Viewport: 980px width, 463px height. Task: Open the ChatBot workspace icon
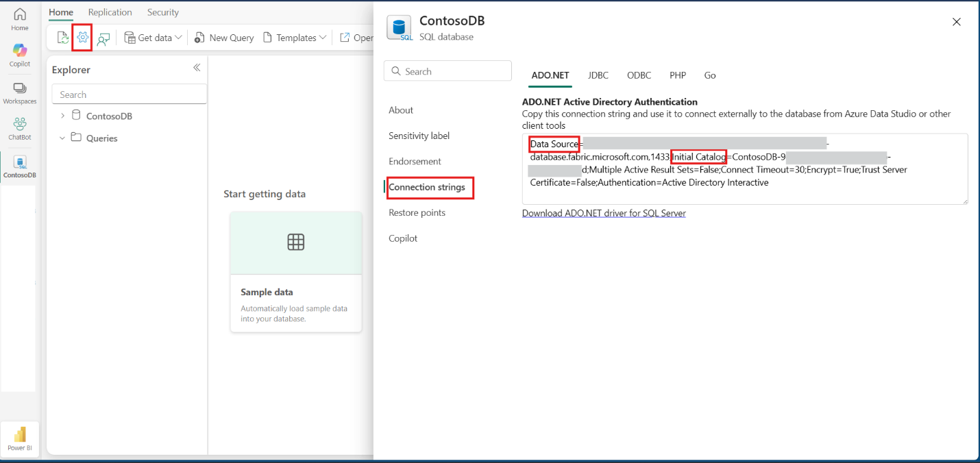pos(20,129)
